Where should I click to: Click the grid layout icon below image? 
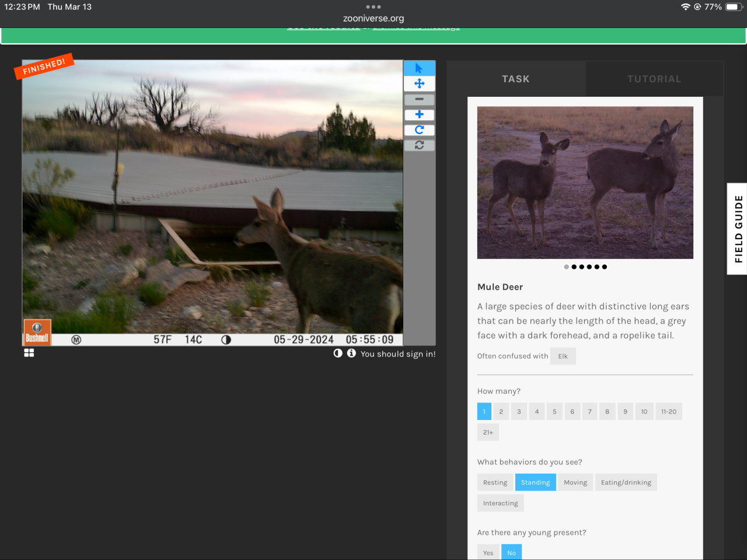click(29, 353)
